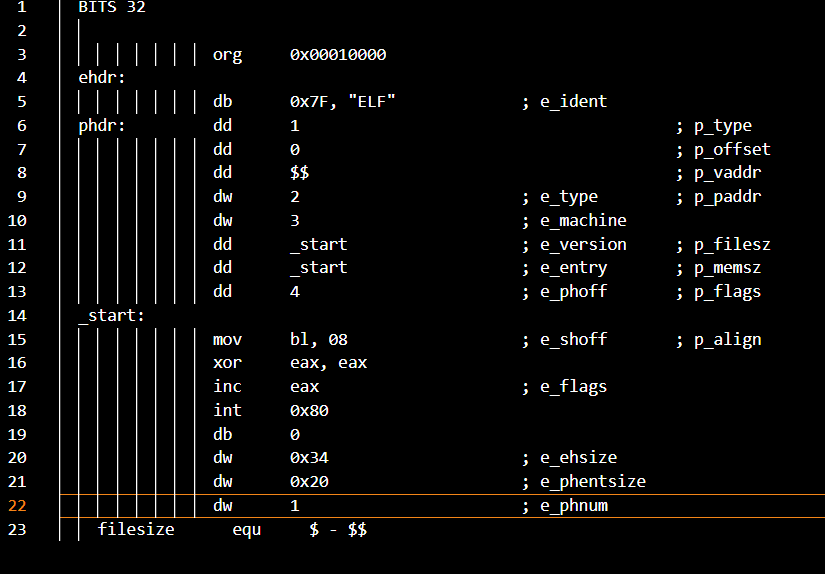Click line number 1 in gutter
825x574 pixels.
click(22, 7)
